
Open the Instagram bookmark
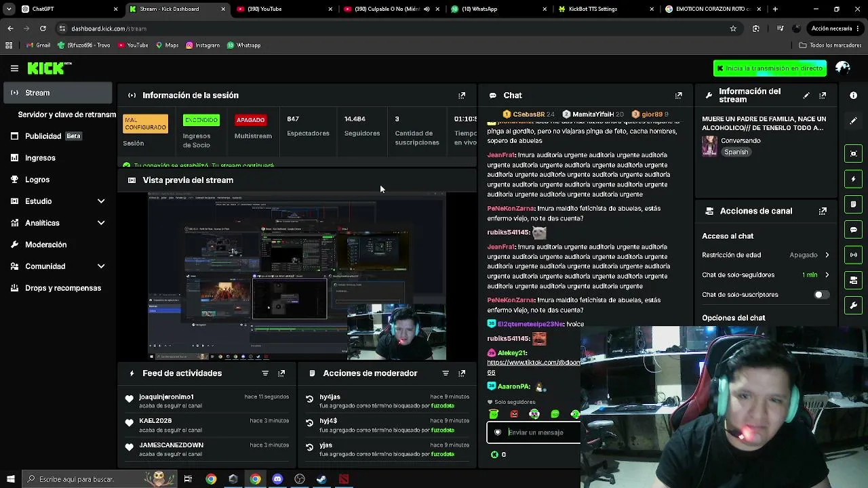pyautogui.click(x=201, y=45)
